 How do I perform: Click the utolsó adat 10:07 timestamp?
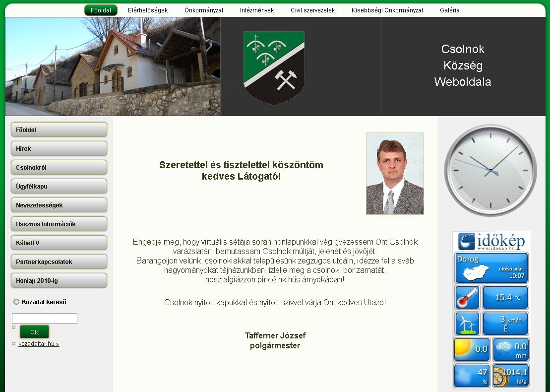511,272
